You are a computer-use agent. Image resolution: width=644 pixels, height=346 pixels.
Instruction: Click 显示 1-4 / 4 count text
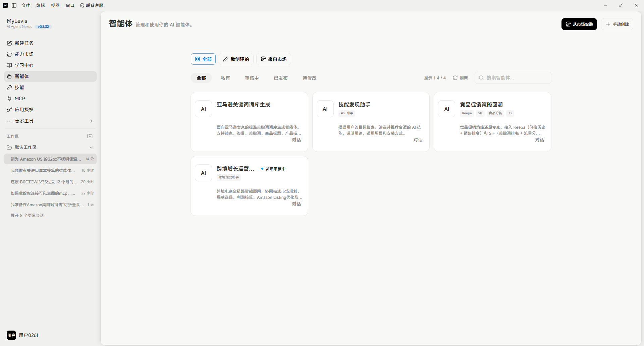(x=435, y=78)
